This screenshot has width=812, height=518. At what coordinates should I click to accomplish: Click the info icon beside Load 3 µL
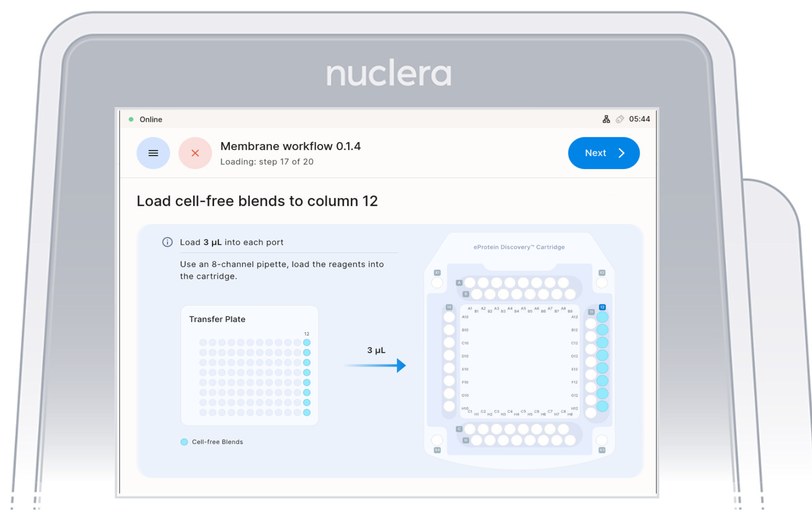[x=167, y=242]
